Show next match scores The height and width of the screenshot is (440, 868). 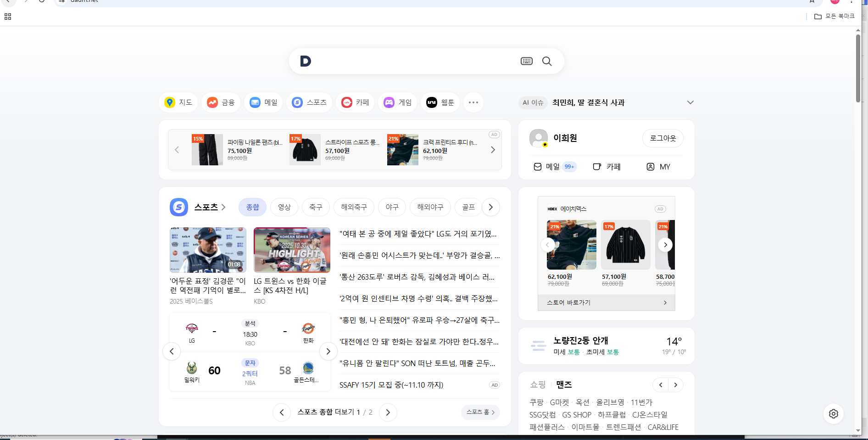coord(328,351)
